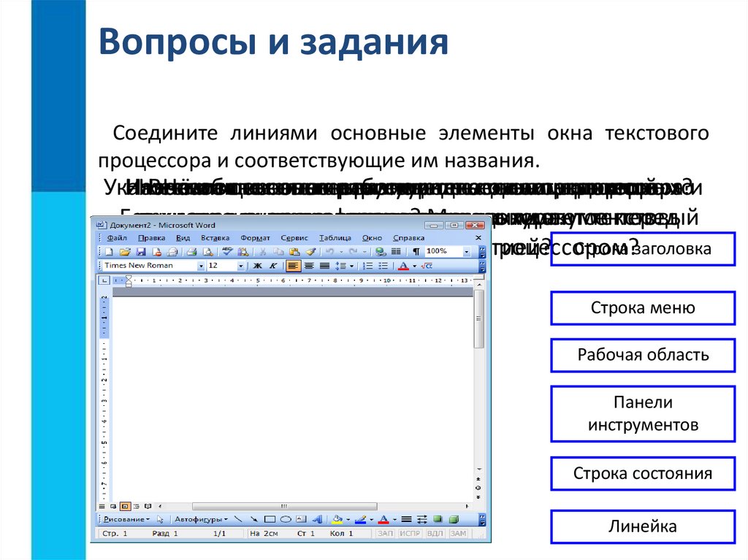Click the Print icon in toolbar

pos(192,251)
